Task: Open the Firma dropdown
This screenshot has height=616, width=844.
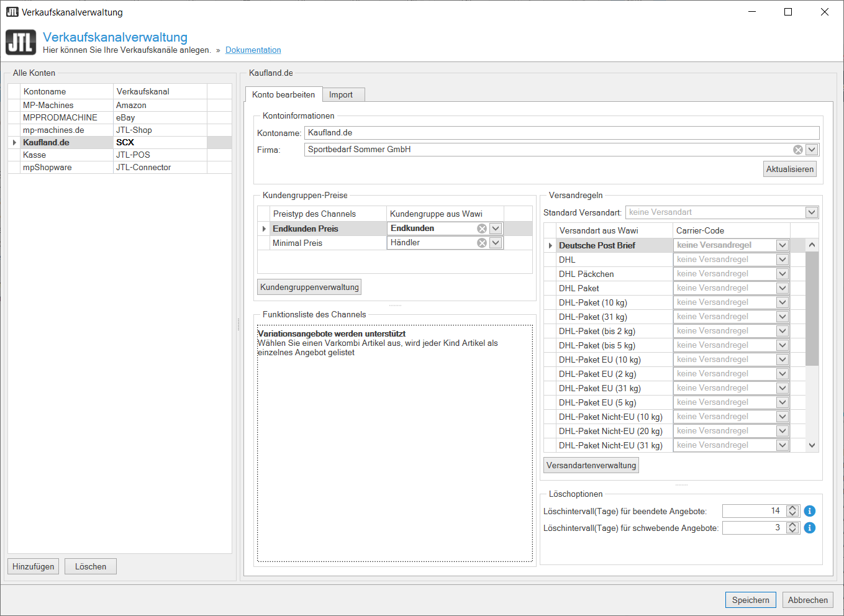Action: click(x=812, y=150)
